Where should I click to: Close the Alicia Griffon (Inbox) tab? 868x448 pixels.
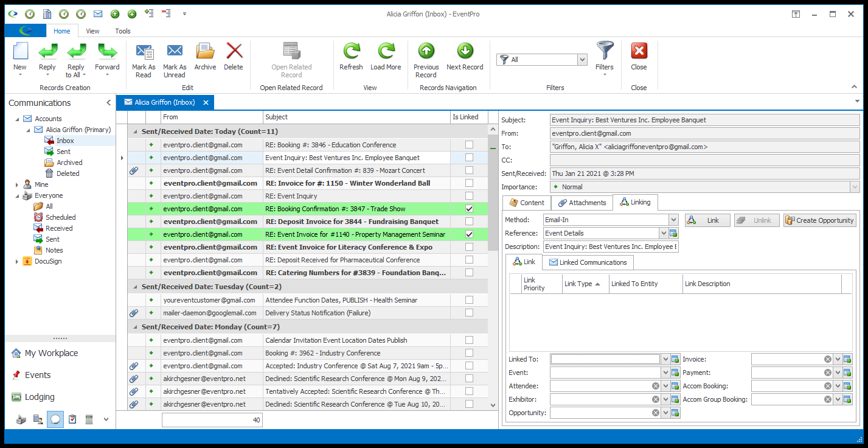point(206,103)
